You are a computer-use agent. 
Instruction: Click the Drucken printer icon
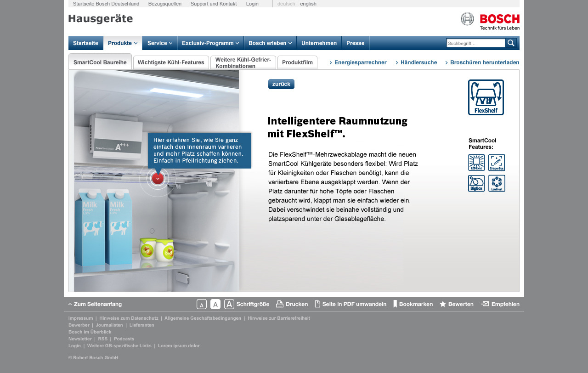pyautogui.click(x=280, y=304)
